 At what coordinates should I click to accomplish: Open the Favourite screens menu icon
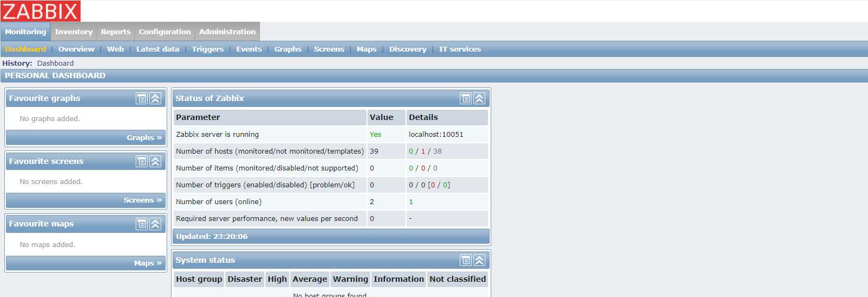click(x=142, y=161)
